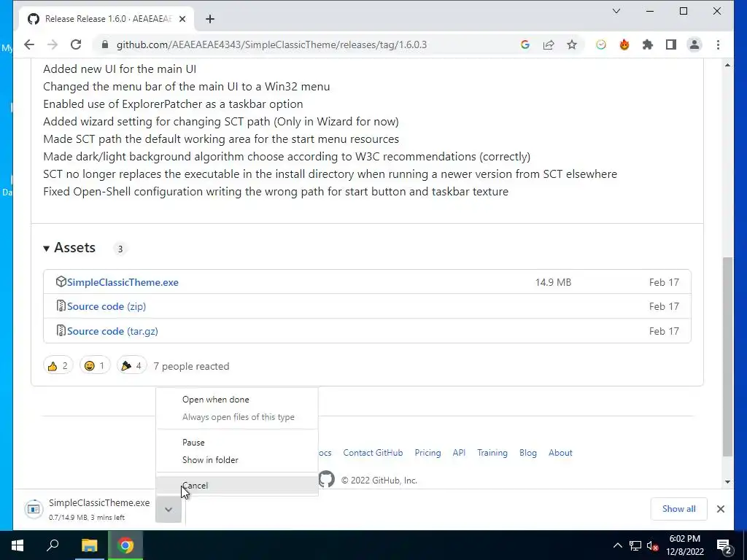This screenshot has height=560, width=747.
Task: Download Source code (tar.gz) link
Action: pos(112,332)
